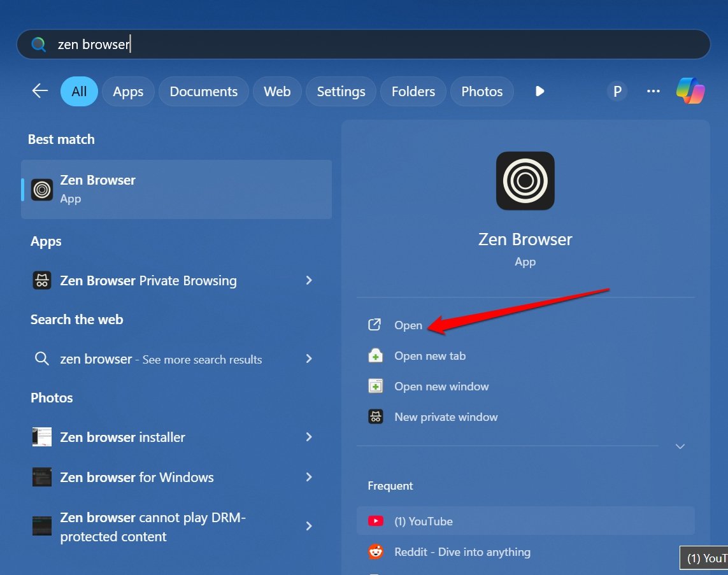
Task: Click the search magnifier icon in search bar
Action: pos(39,45)
